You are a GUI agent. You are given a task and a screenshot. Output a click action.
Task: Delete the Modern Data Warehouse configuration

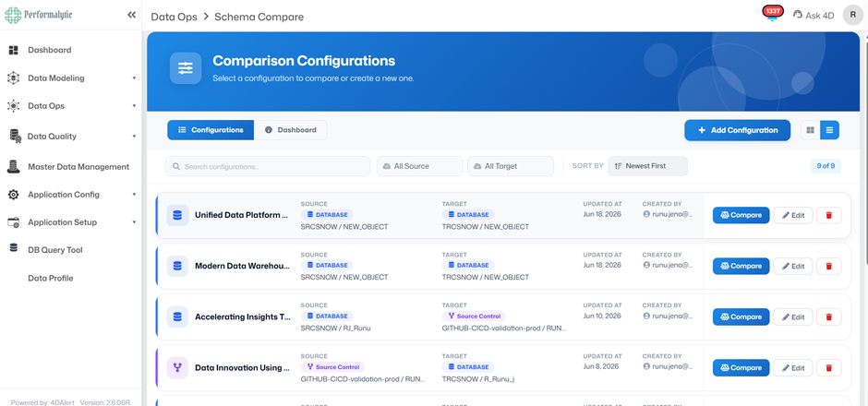click(x=828, y=266)
